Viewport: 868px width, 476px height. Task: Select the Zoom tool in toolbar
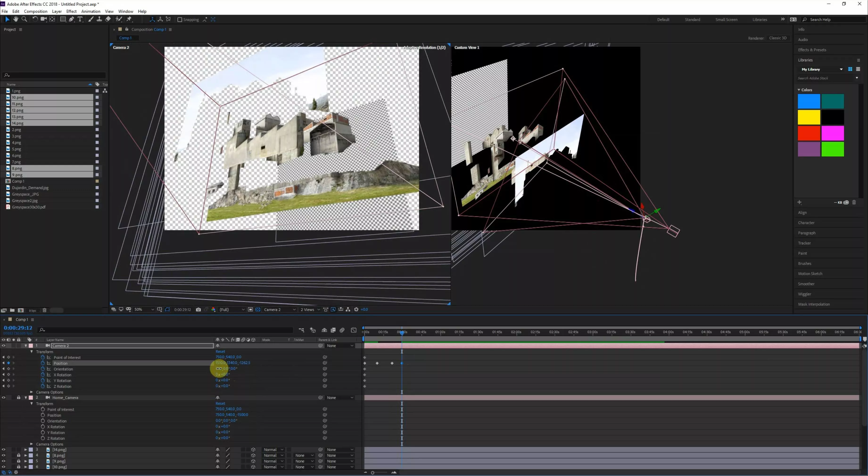click(x=24, y=19)
